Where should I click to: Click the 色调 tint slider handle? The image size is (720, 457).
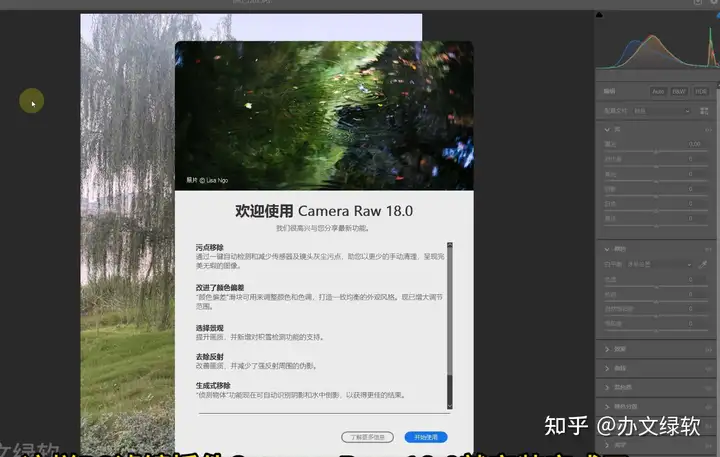(656, 301)
